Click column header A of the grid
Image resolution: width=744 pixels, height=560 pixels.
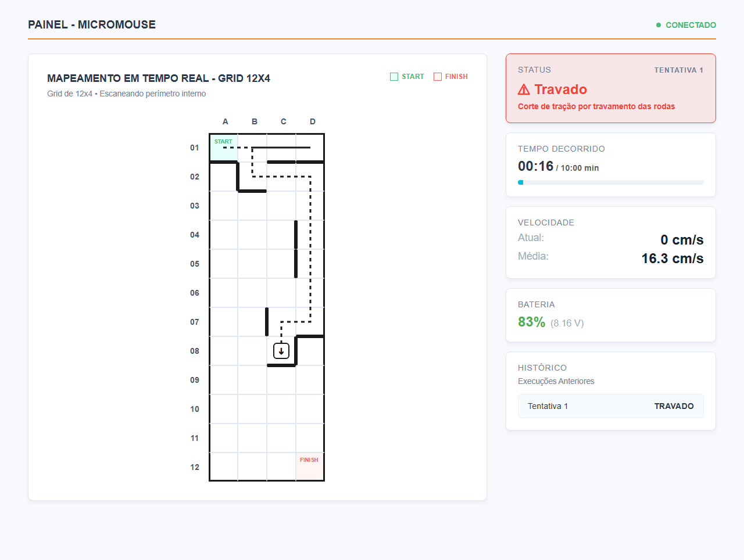pos(226,121)
